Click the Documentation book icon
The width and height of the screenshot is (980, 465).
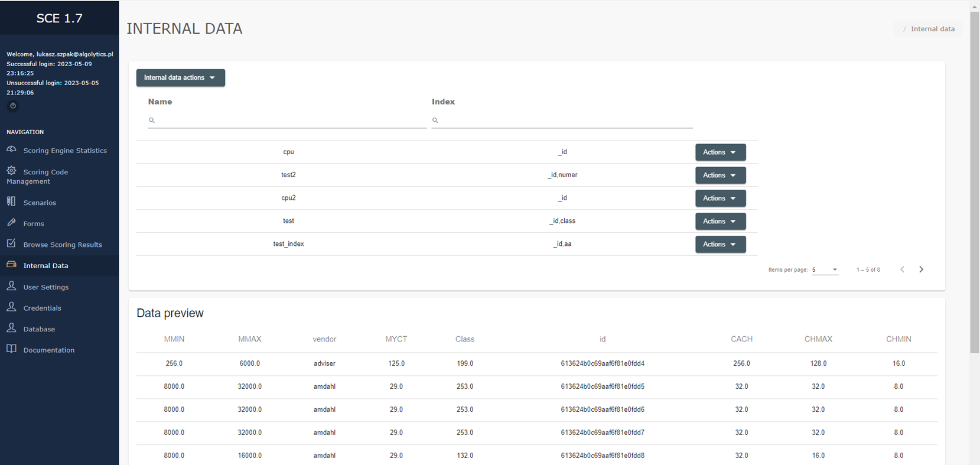[x=11, y=349]
